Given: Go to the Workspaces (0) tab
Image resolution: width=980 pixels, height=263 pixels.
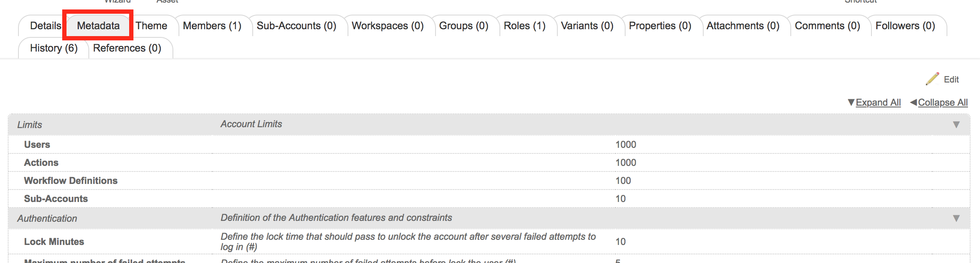Looking at the screenshot, I should (387, 26).
